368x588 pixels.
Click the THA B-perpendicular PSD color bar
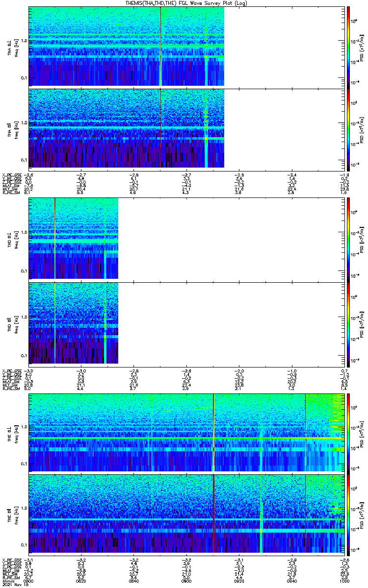point(348,47)
